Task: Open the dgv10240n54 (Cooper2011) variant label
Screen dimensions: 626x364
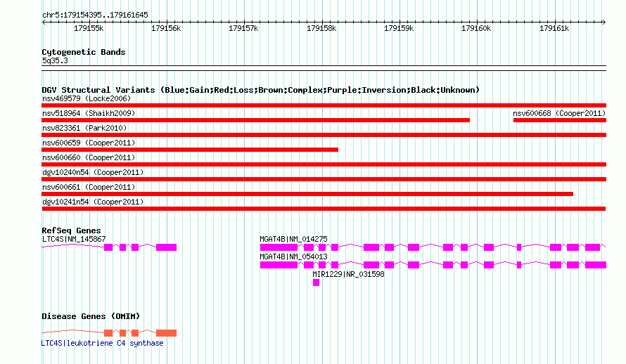Action: point(93,172)
